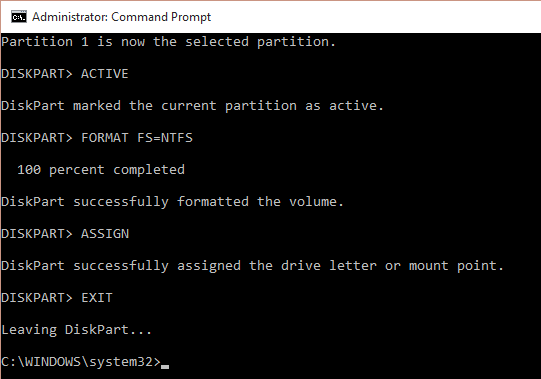Click the empty title bar area right of title

[x=376, y=17]
